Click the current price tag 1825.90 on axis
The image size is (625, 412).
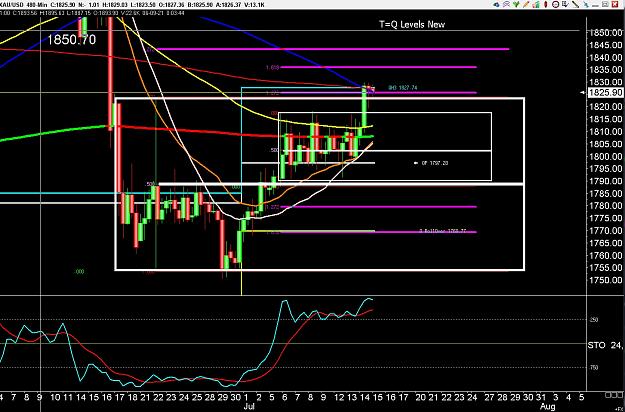point(605,92)
